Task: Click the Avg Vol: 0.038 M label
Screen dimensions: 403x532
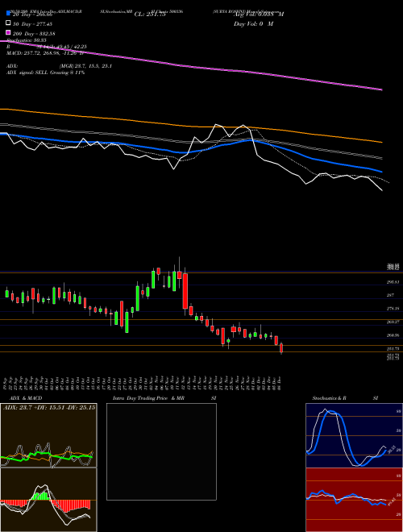Action: [x=259, y=15]
